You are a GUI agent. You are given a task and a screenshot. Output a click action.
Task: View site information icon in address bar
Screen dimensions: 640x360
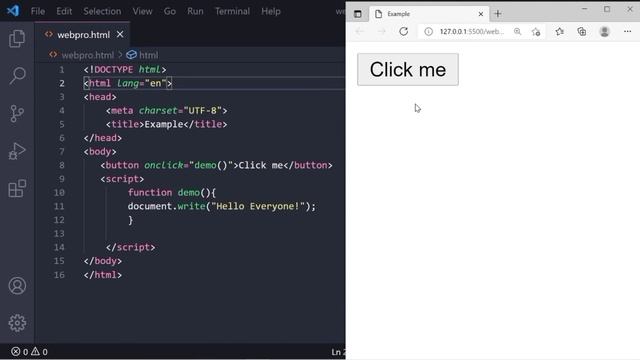point(428,31)
